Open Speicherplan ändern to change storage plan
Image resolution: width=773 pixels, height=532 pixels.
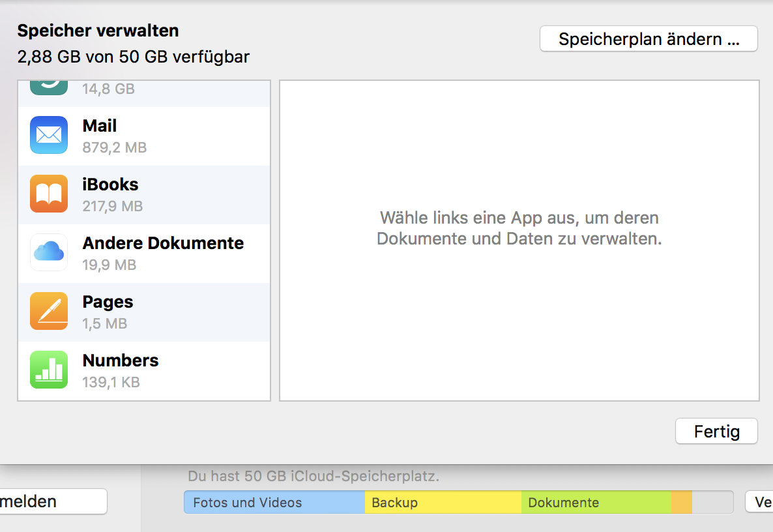click(x=649, y=39)
